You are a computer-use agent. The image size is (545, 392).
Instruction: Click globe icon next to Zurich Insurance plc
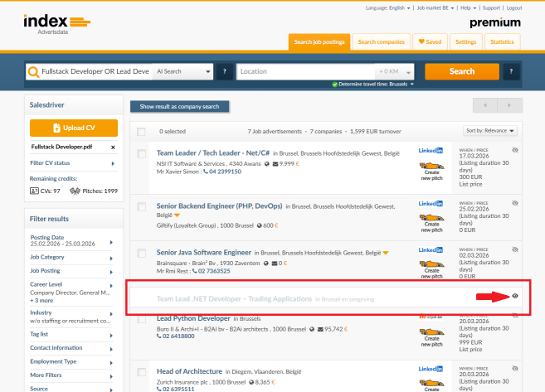251,382
